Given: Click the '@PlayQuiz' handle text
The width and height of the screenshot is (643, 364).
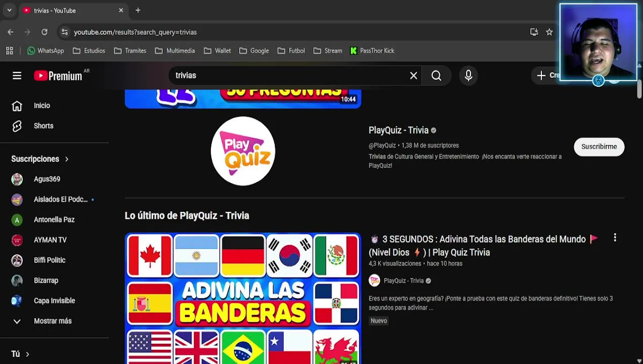Looking at the screenshot, I should pyautogui.click(x=382, y=146).
